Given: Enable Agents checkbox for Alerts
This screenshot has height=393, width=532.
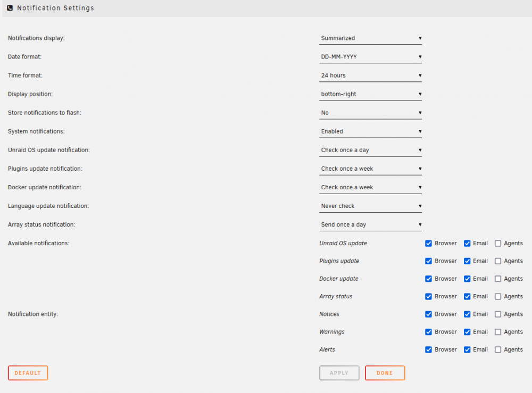Looking at the screenshot, I should 498,349.
